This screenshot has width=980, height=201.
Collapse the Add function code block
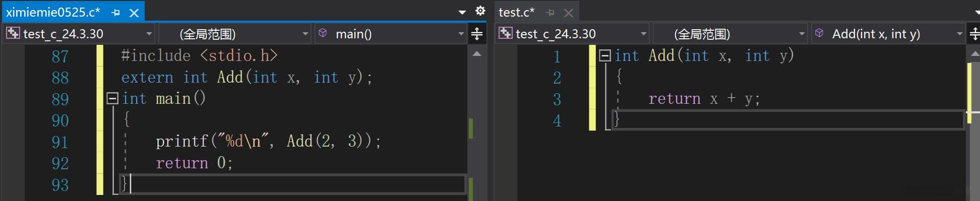tap(605, 55)
